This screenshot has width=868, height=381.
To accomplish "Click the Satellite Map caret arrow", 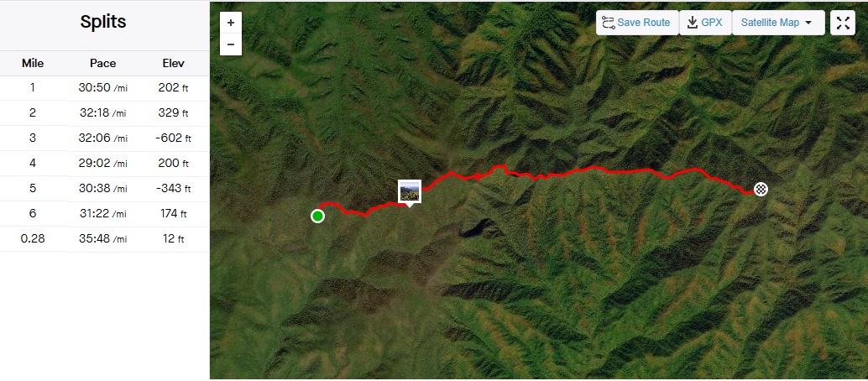I will click(808, 23).
